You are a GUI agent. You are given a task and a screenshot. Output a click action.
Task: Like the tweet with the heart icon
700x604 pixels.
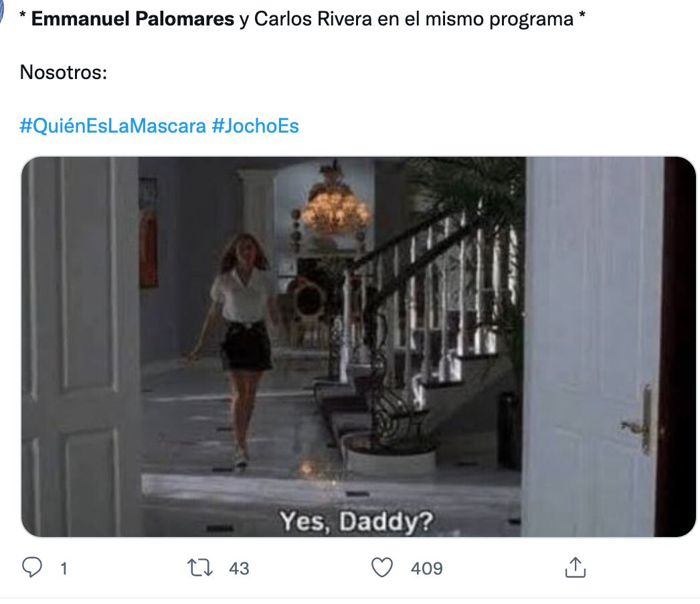click(382, 567)
